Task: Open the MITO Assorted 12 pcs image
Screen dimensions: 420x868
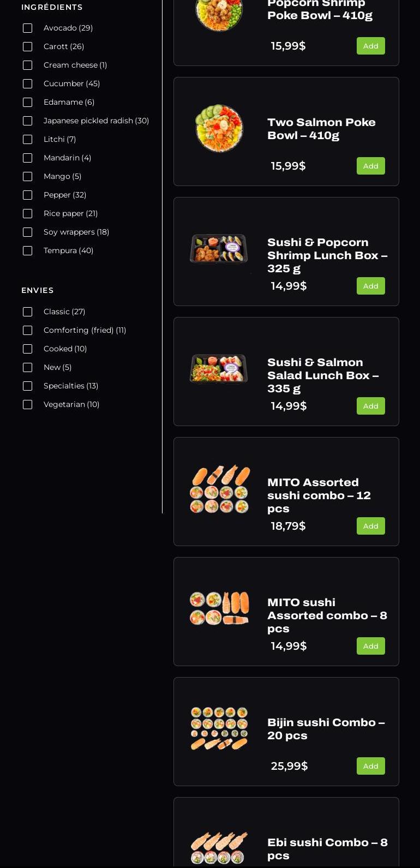Action: (219, 489)
